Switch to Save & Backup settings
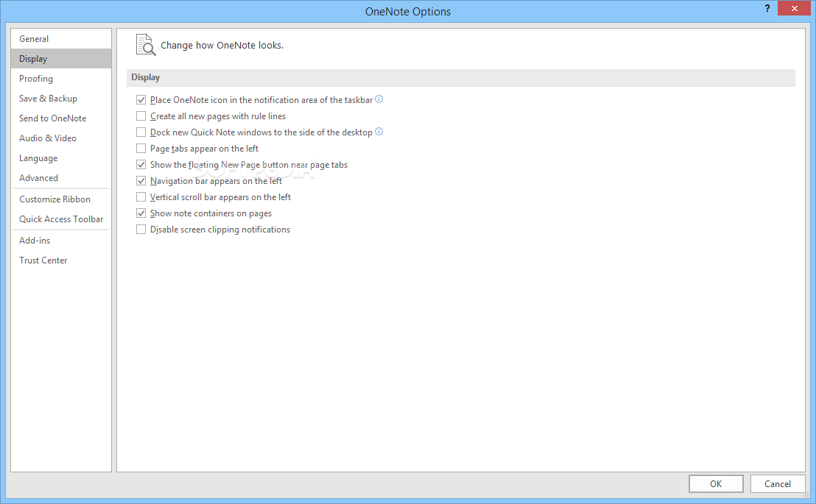This screenshot has width=816, height=504. (61, 99)
